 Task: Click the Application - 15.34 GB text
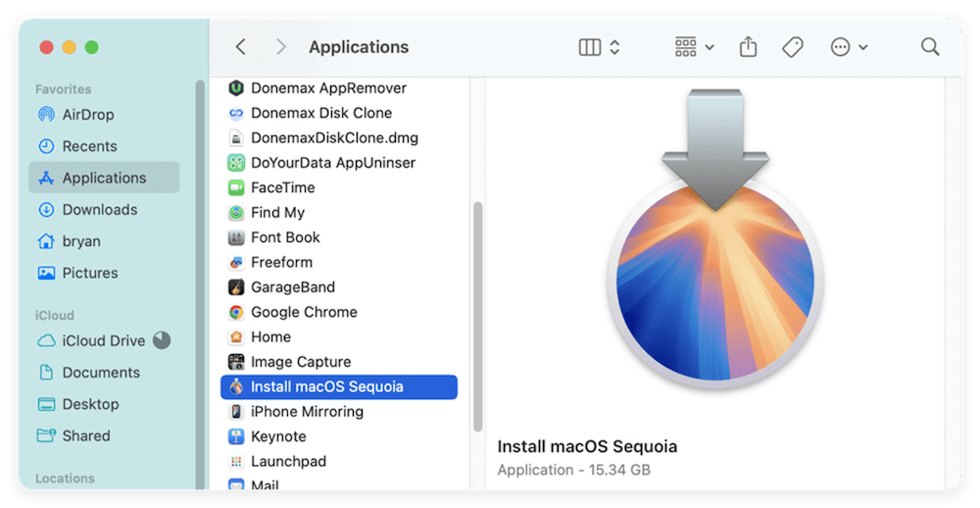573,470
